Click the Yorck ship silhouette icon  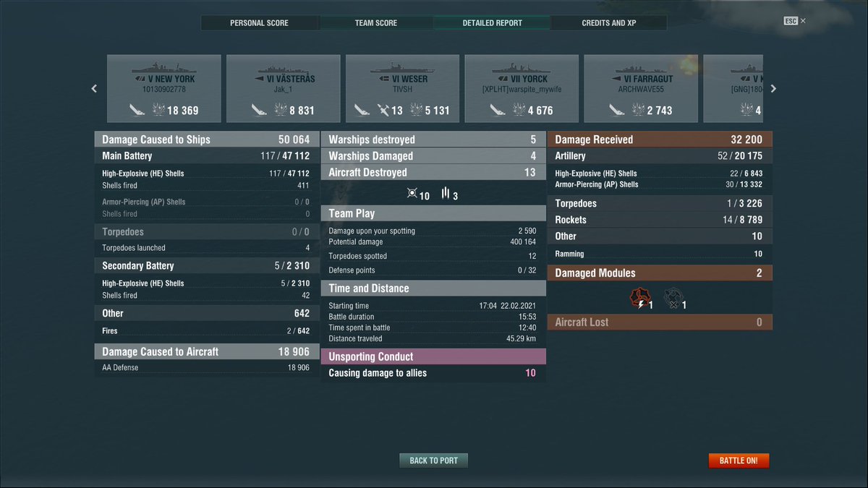522,67
